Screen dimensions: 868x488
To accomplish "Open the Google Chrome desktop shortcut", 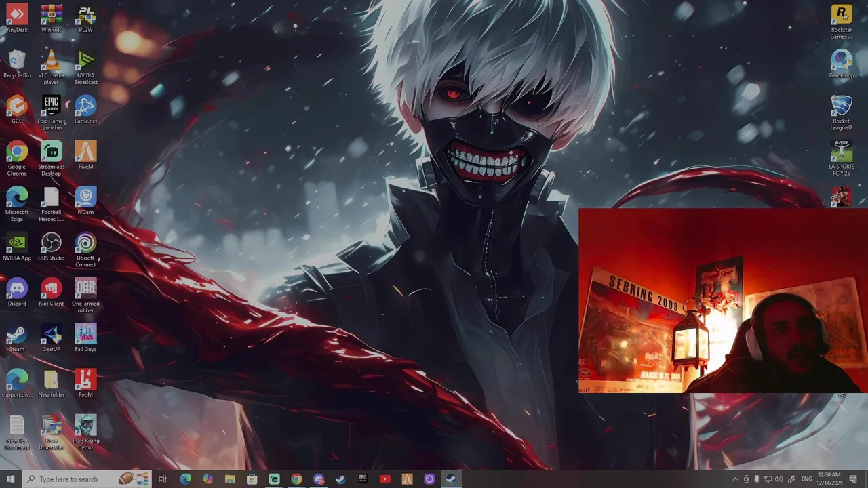I will [x=17, y=158].
